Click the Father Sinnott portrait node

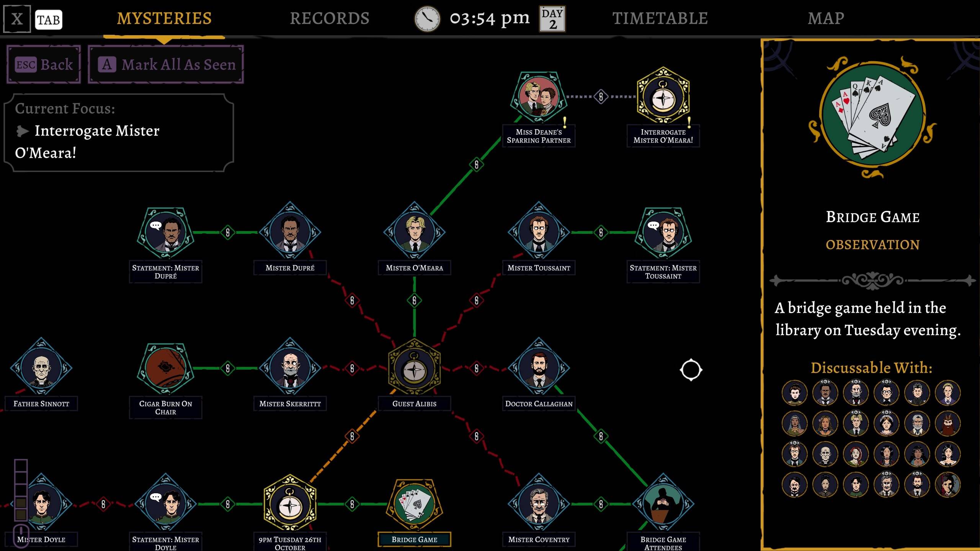pyautogui.click(x=41, y=368)
